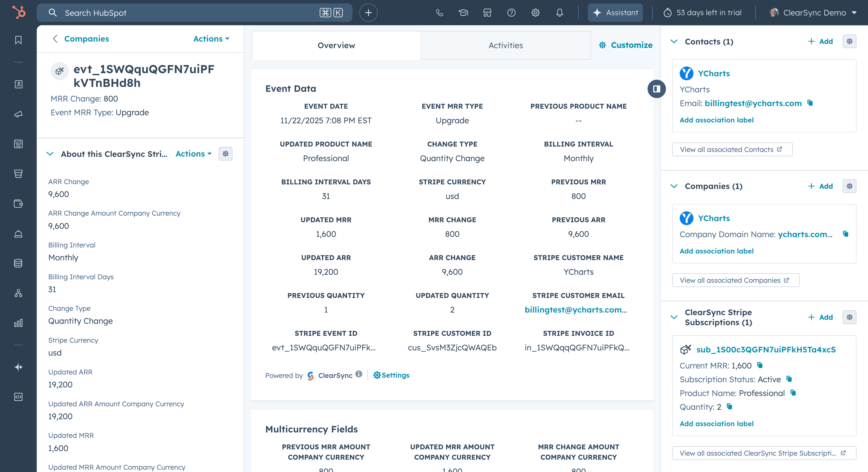Open the marketplace store icon
Image resolution: width=868 pixels, height=472 pixels.
(x=487, y=13)
